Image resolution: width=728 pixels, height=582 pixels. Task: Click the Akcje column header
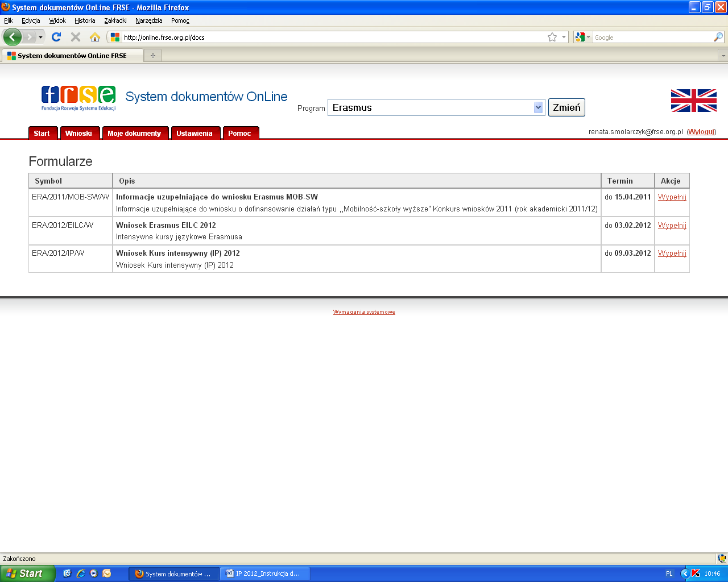pyautogui.click(x=672, y=181)
